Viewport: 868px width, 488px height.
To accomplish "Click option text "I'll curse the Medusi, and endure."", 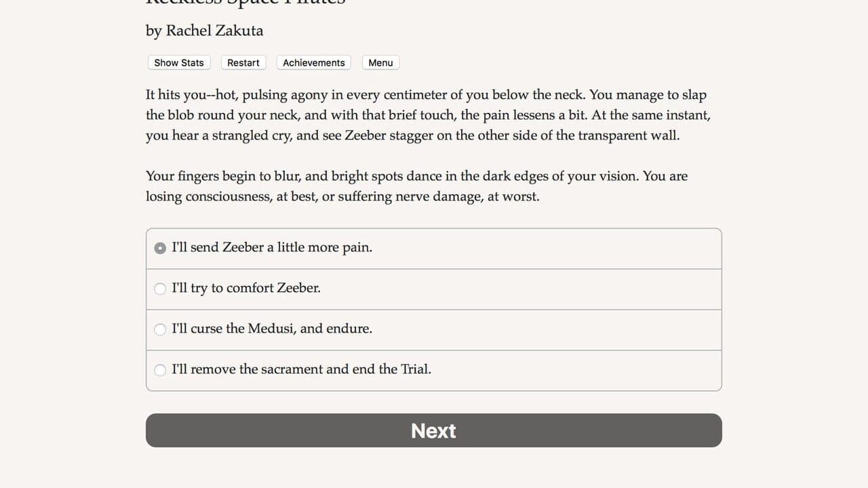I will [x=272, y=329].
